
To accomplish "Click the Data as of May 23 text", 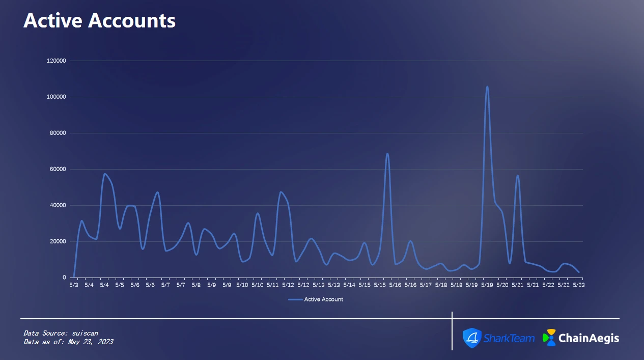I will tap(68, 342).
